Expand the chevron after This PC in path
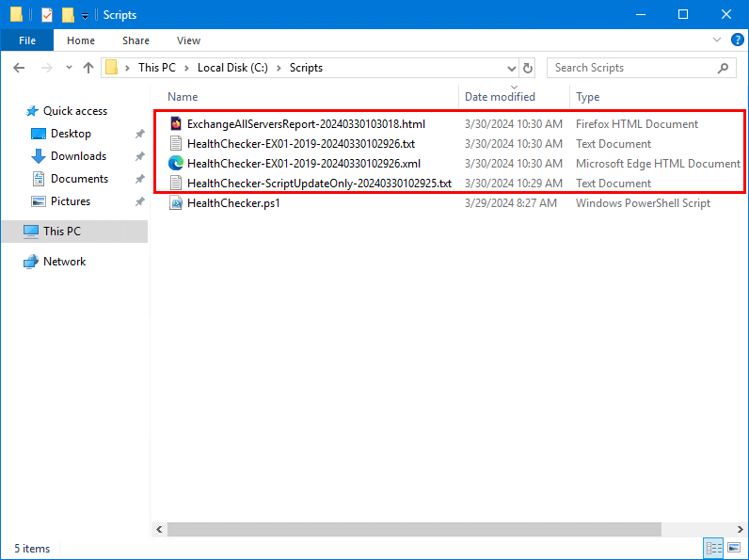The image size is (749, 560). tap(186, 68)
